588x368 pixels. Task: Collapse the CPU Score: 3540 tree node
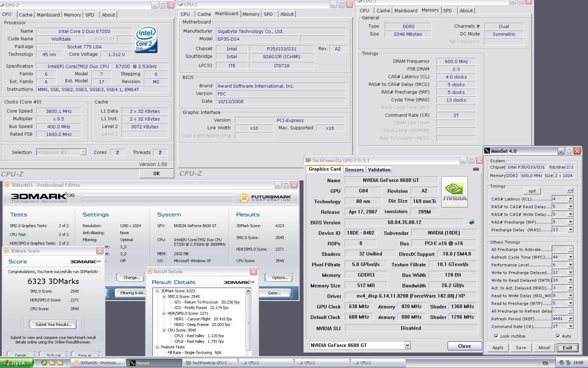pos(164,330)
